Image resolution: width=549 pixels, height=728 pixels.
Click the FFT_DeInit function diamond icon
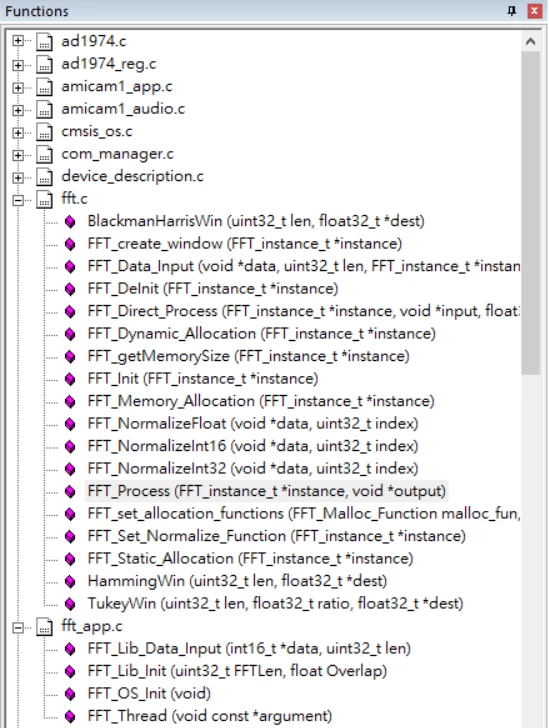[x=70, y=289]
